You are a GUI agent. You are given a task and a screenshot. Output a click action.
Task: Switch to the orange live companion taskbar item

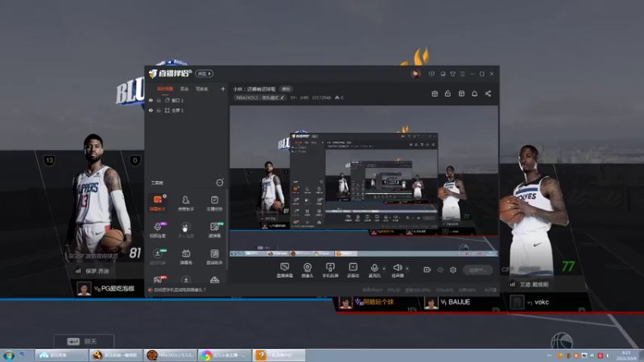click(x=279, y=355)
